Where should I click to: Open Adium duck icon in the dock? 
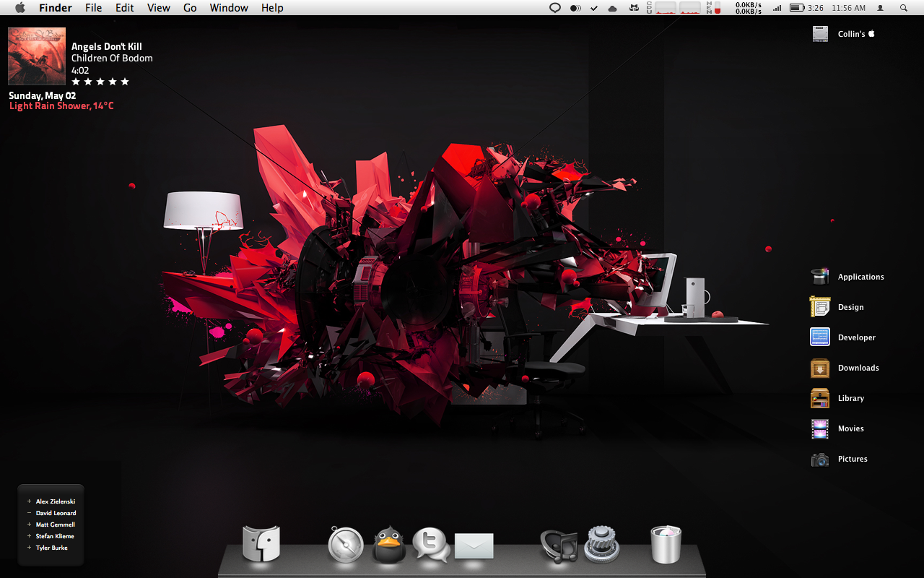(389, 544)
